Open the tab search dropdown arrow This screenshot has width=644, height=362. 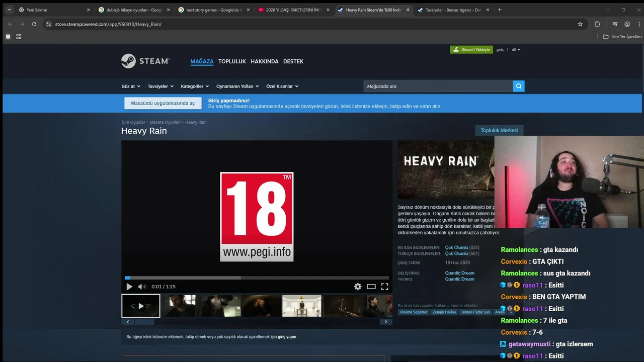[9, 10]
